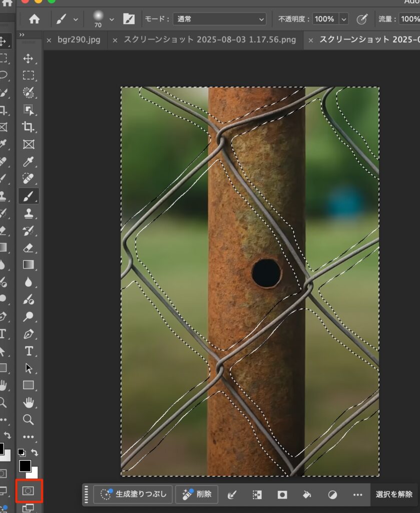Select the Clone Stamp tool

(29, 213)
